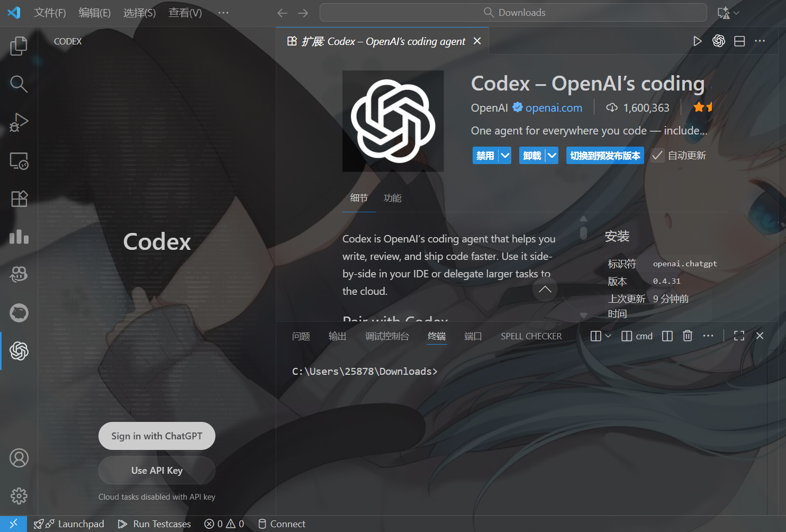Viewport: 786px width, 532px height.
Task: Click the Sign in with ChatGPT button
Action: (x=157, y=436)
